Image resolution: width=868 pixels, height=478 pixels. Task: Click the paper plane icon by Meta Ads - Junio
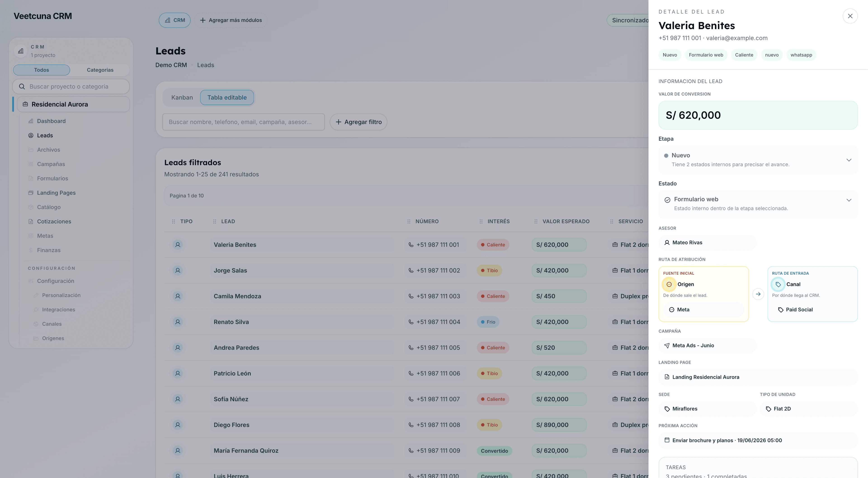667,346
